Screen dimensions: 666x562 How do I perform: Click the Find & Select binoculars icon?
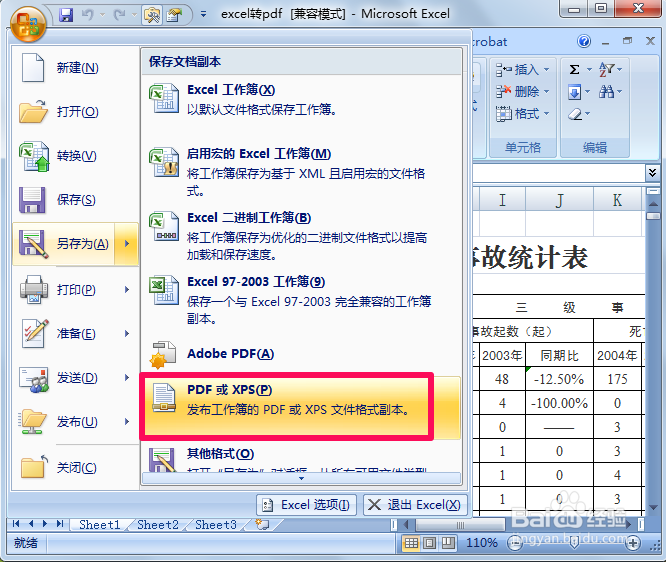(x=607, y=91)
